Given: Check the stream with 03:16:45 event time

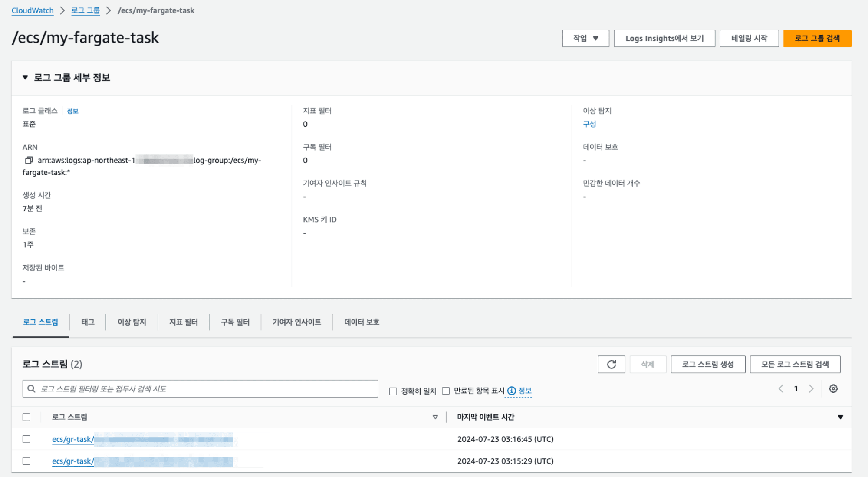Looking at the screenshot, I should pyautogui.click(x=26, y=439).
